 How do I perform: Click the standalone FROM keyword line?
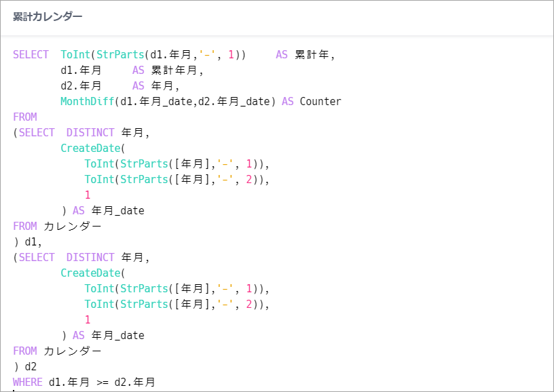[x=24, y=117]
